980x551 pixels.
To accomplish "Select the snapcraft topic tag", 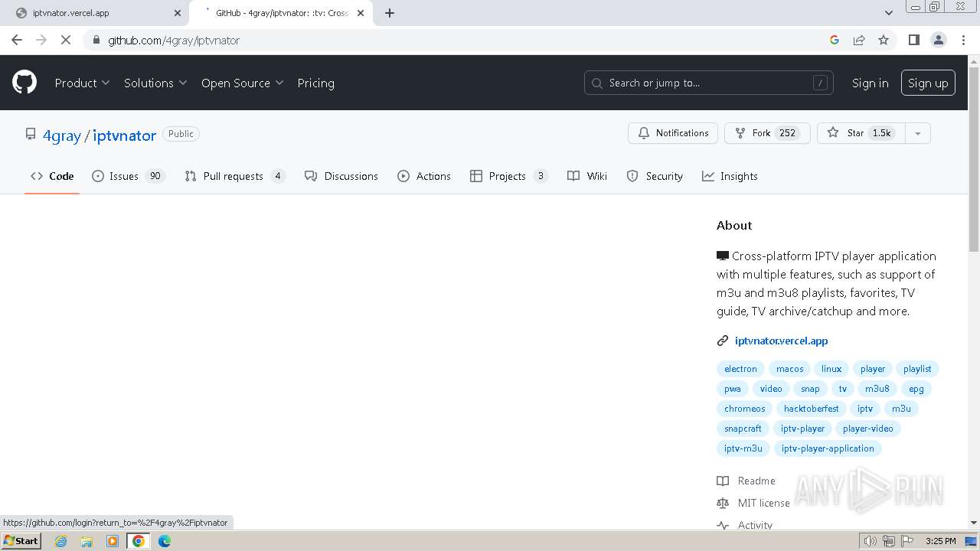I will click(x=743, y=429).
